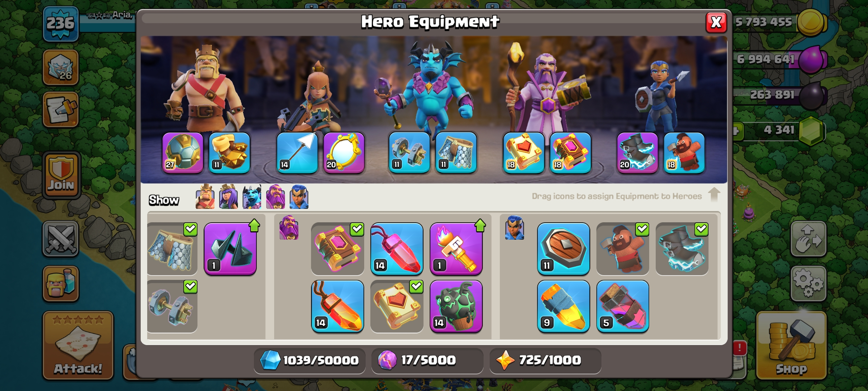Tap the level 1 Dark Crown equipment
This screenshot has width=868, height=391.
pos(230,249)
